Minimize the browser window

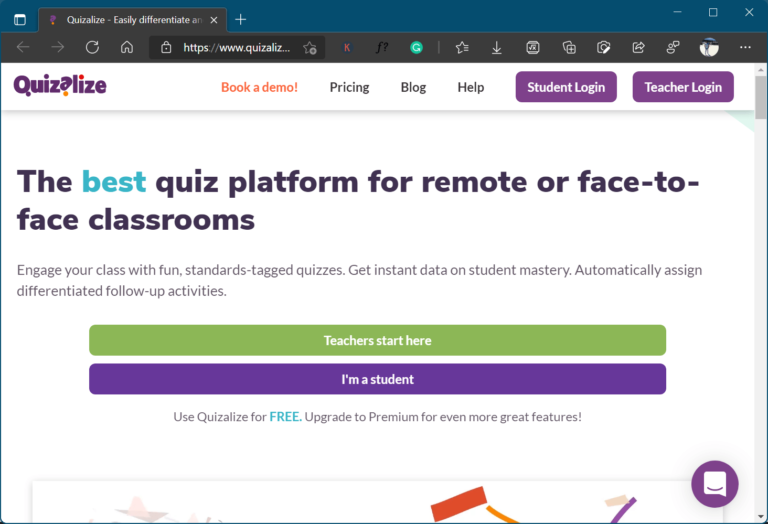677,12
